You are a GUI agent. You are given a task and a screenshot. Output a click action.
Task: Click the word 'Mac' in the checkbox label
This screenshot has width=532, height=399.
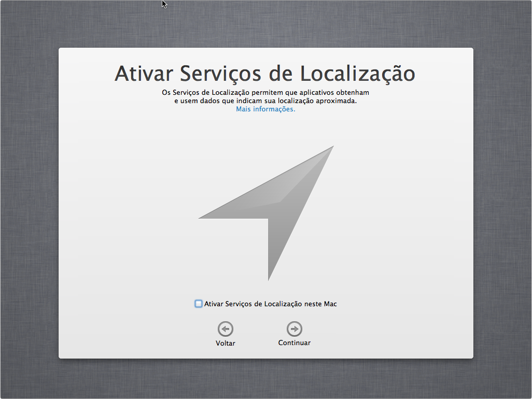[x=330, y=304]
